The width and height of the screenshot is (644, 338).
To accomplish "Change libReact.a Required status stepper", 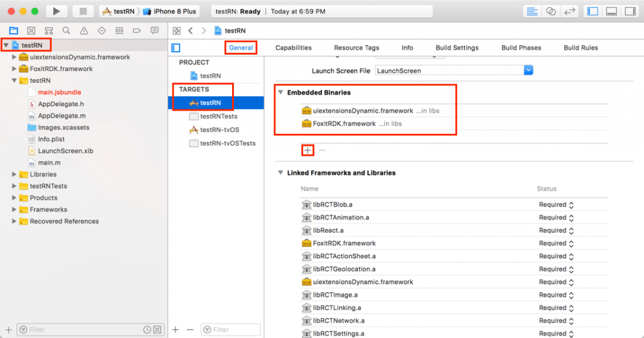I will coord(571,231).
